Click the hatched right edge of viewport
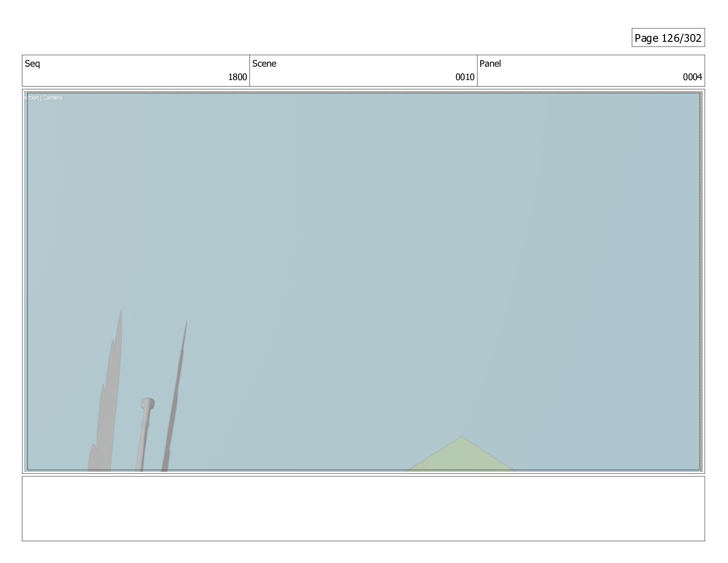 coord(701,281)
